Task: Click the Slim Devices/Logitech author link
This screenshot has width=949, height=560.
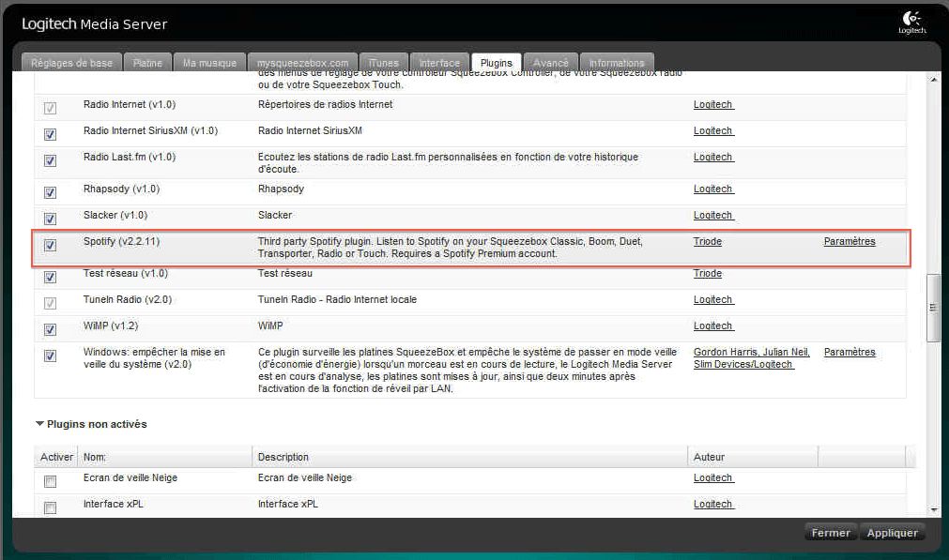Action: tap(743, 364)
